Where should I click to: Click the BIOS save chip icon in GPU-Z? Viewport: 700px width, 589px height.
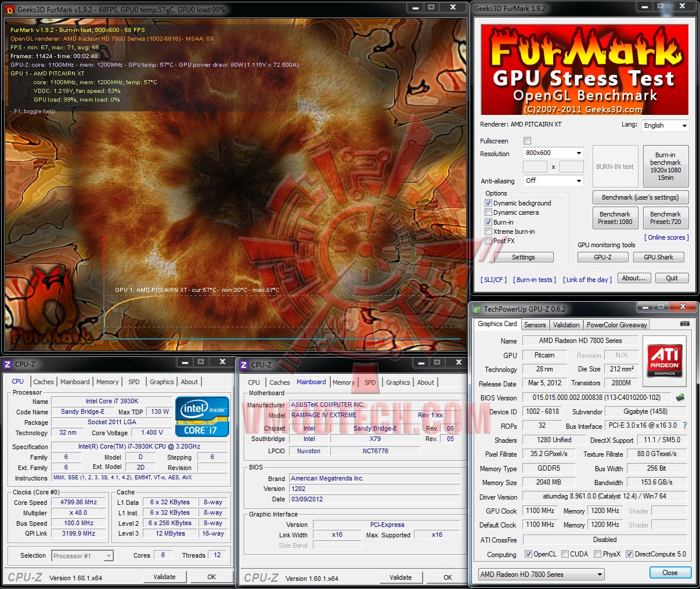(x=680, y=398)
